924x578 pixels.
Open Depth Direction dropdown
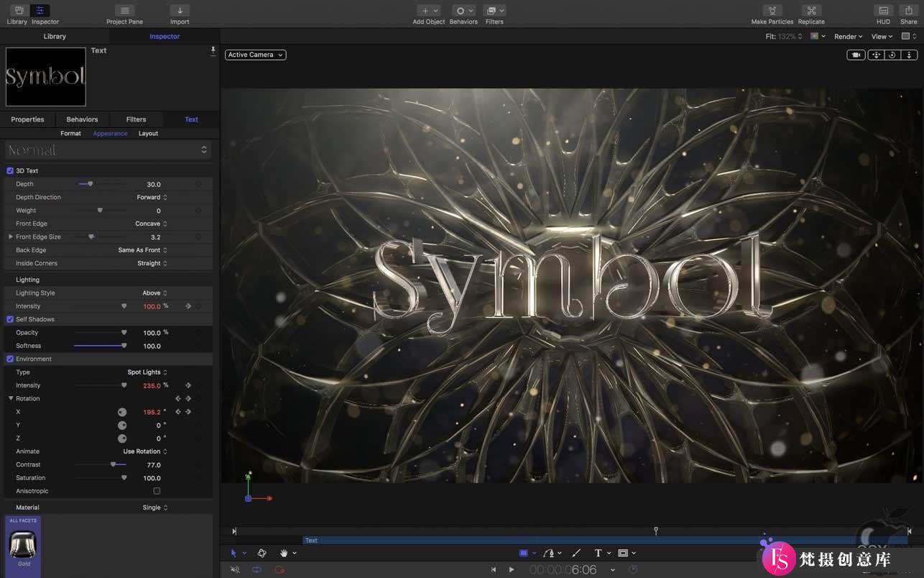152,197
